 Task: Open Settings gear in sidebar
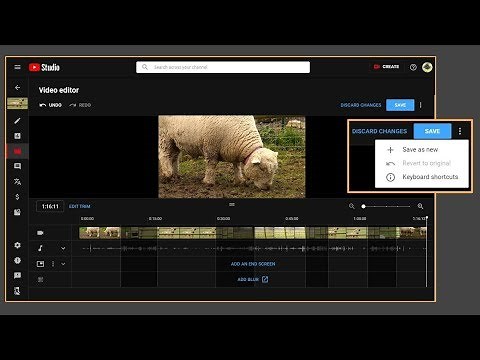click(17, 245)
